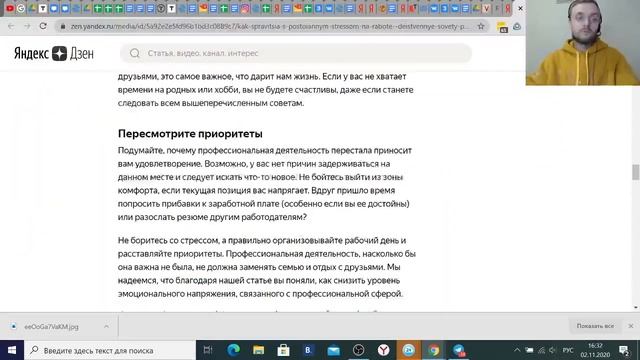
Task: Switch to Google Chrome on taskbar
Action: pos(433,350)
